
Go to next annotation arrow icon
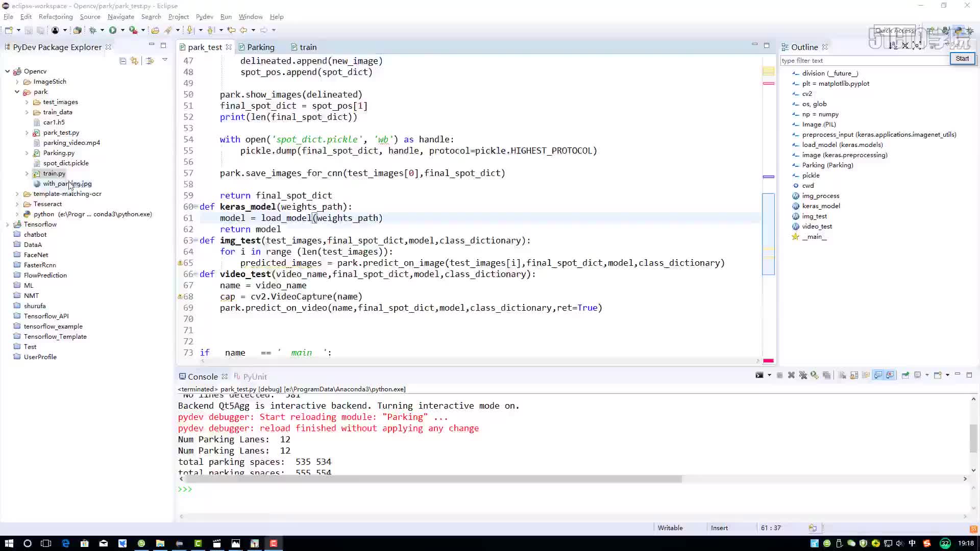190,30
